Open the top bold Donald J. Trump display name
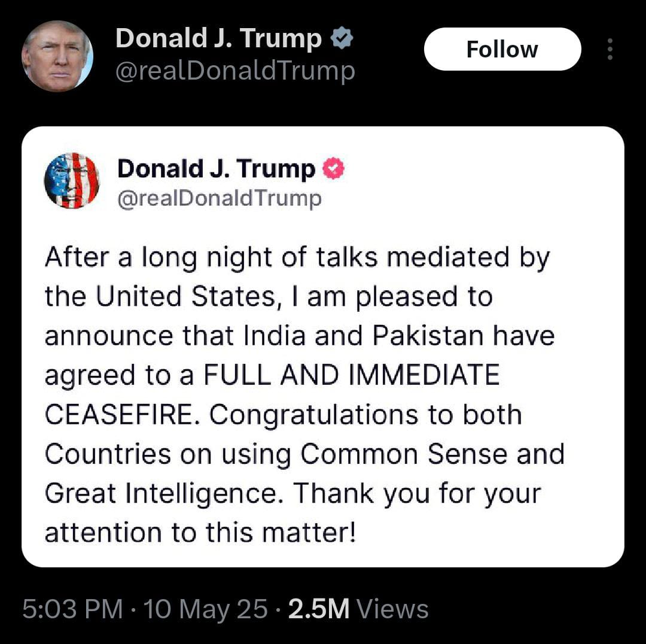The height and width of the screenshot is (644, 646). pyautogui.click(x=218, y=40)
